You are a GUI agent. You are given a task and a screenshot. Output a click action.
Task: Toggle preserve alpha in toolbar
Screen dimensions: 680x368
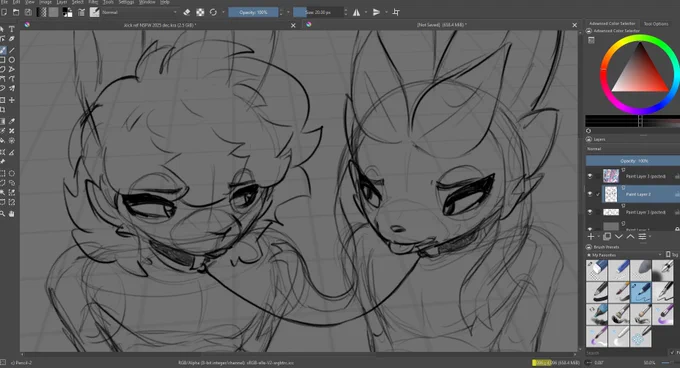tap(200, 12)
